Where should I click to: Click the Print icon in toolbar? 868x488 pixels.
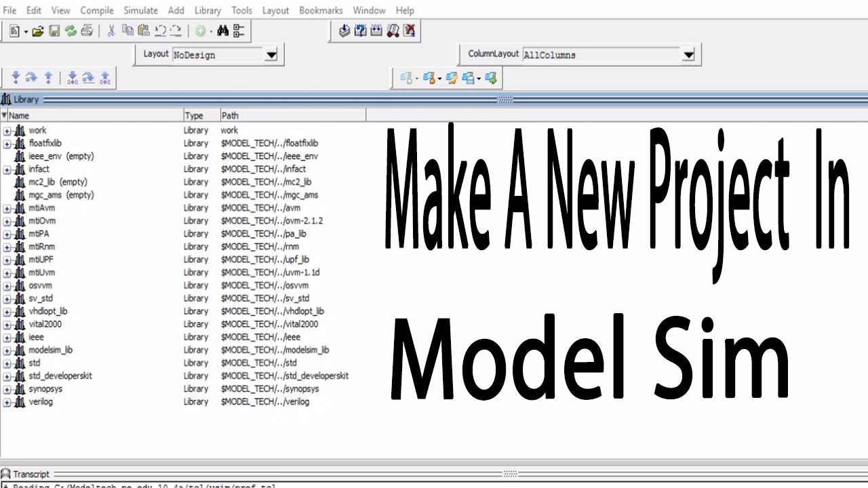[x=87, y=31]
